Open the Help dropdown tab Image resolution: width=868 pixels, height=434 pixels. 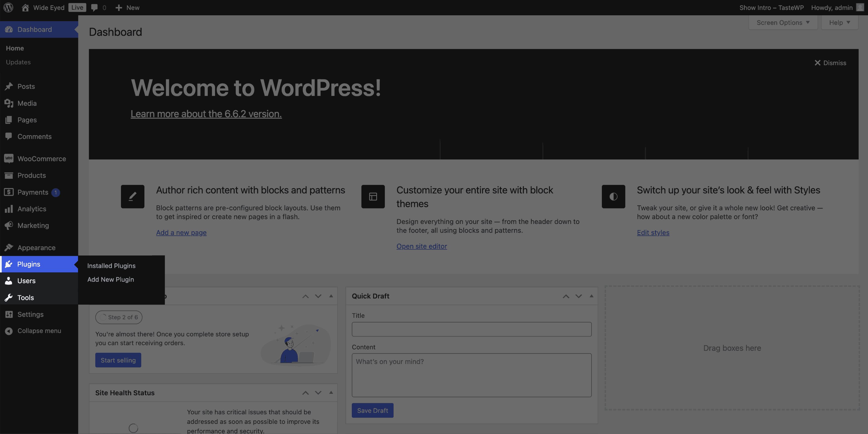(839, 22)
